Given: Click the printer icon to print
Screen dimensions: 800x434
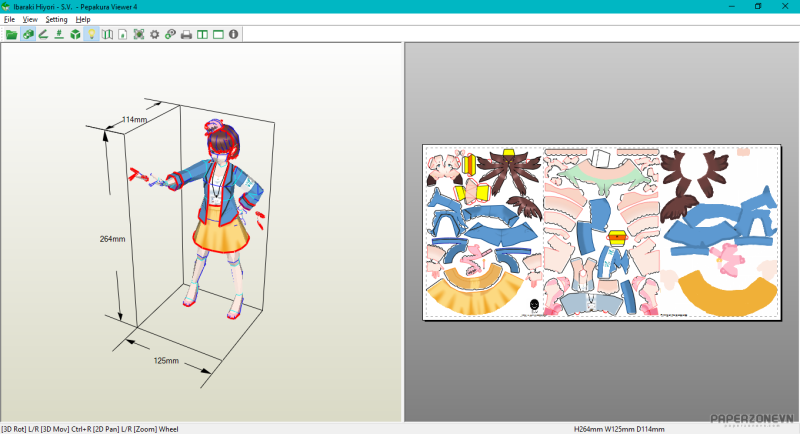Looking at the screenshot, I should click(186, 34).
